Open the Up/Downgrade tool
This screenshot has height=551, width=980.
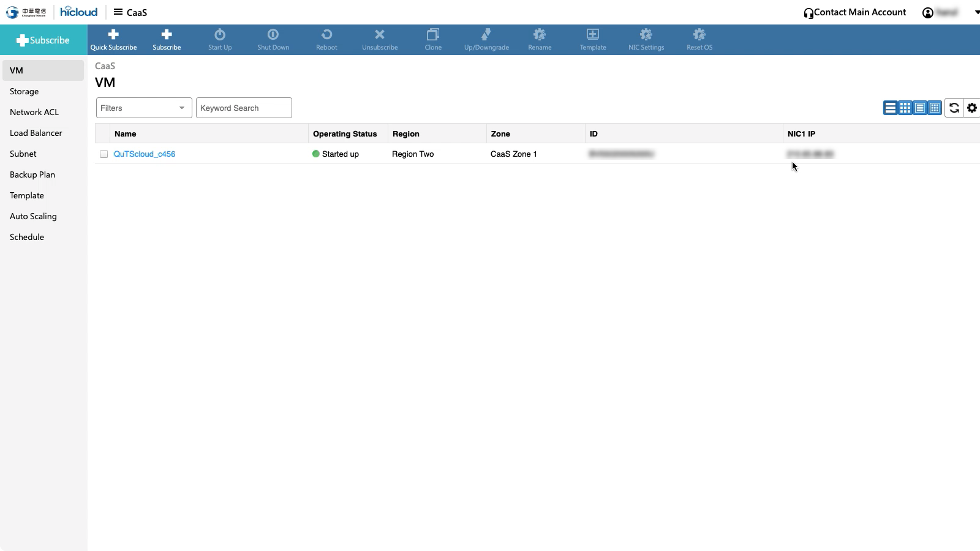point(486,35)
